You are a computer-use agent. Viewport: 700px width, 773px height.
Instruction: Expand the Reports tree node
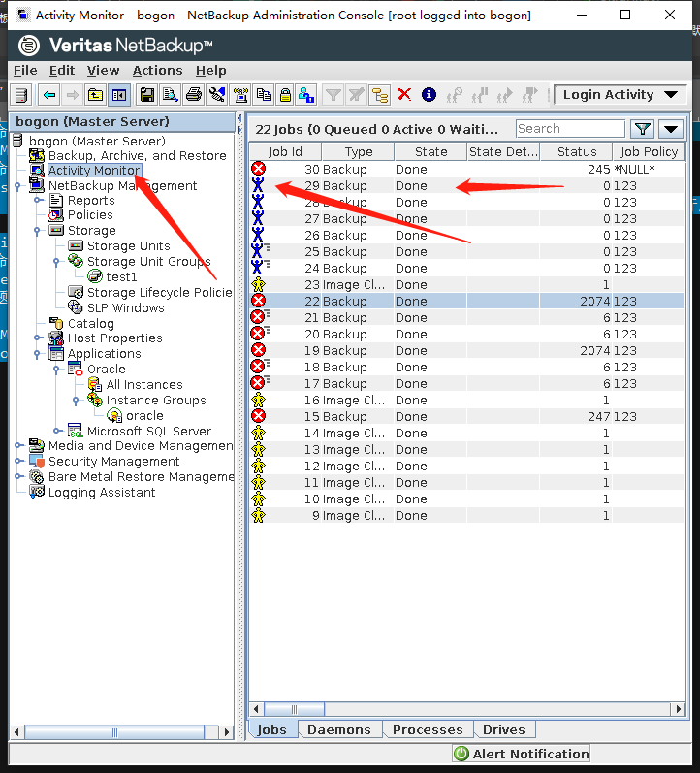(38, 200)
